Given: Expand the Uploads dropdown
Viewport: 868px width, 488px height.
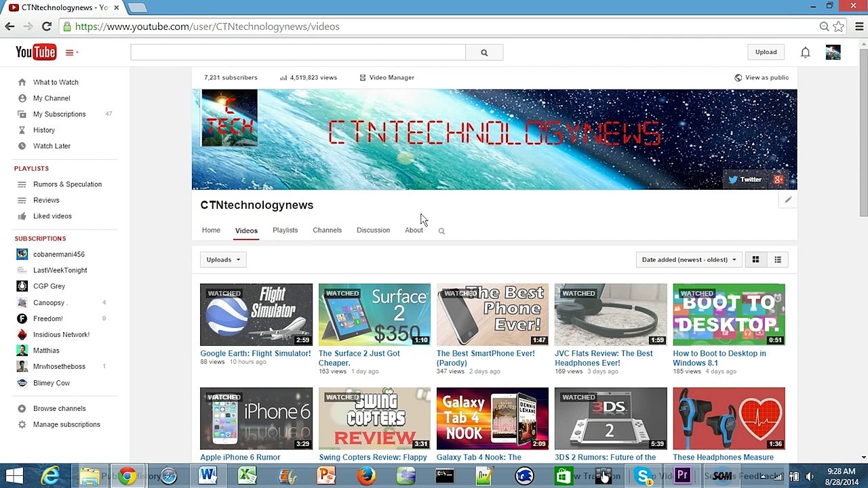Looking at the screenshot, I should (x=223, y=260).
